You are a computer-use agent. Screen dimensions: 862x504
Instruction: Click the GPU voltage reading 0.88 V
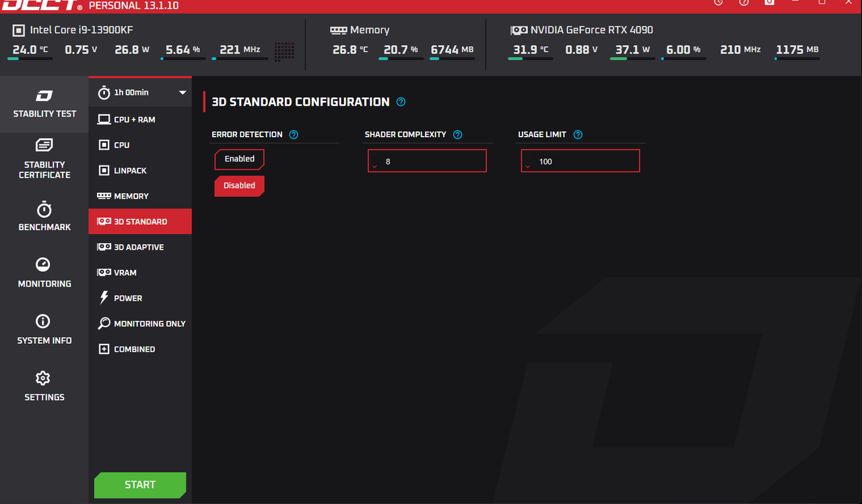(582, 50)
